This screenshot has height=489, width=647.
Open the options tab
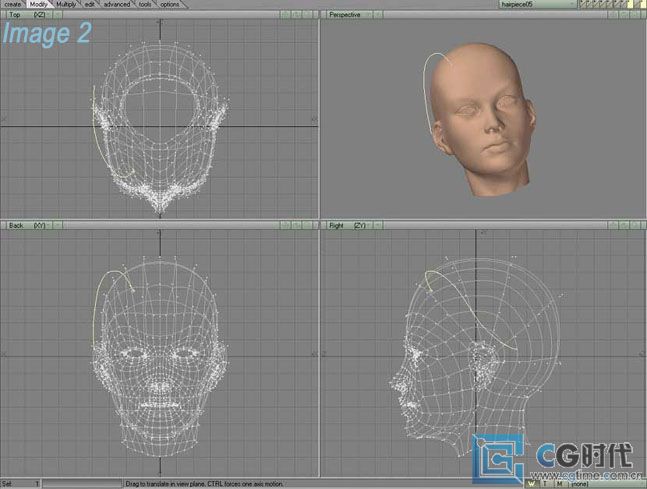pyautogui.click(x=170, y=4)
